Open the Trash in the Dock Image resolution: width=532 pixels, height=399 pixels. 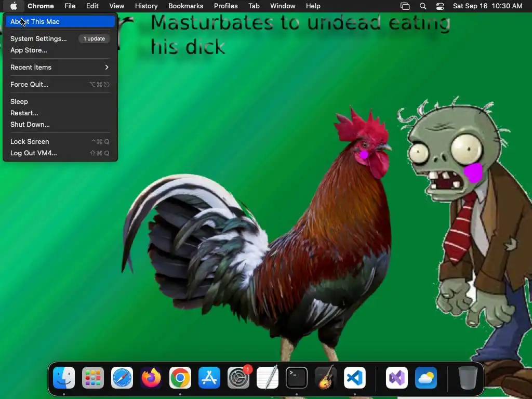pos(468,378)
